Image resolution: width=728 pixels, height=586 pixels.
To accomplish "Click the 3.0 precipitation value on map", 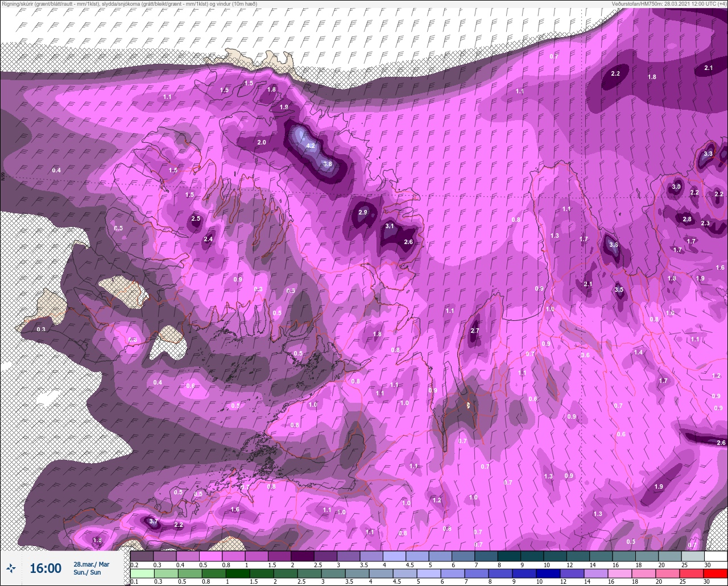I will click(x=676, y=187).
